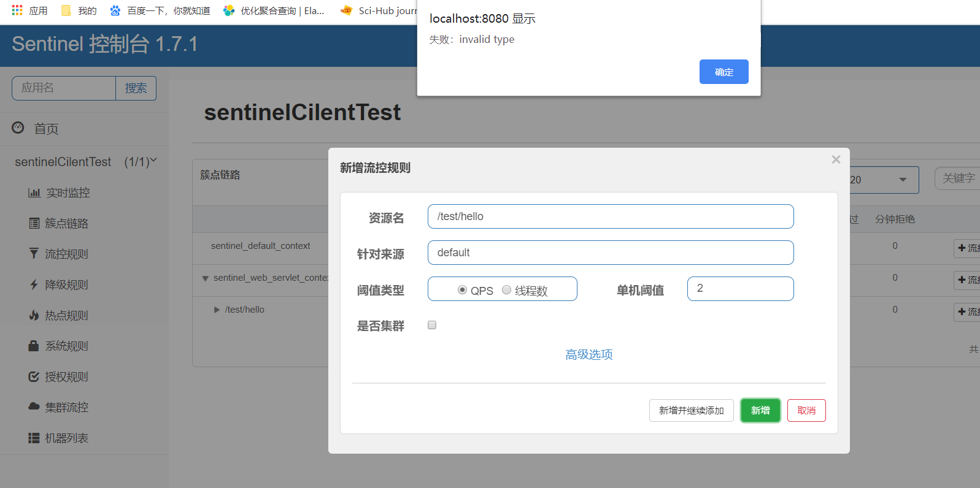
Task: Click 新增并继续添加 button
Action: click(x=692, y=410)
